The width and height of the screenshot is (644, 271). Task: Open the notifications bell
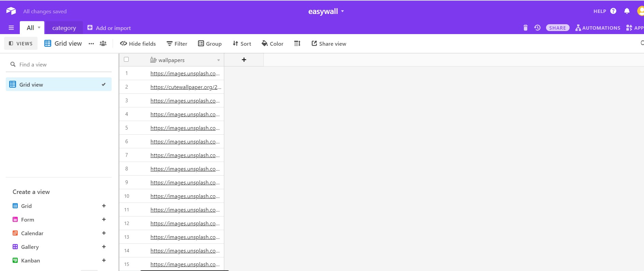(x=627, y=11)
